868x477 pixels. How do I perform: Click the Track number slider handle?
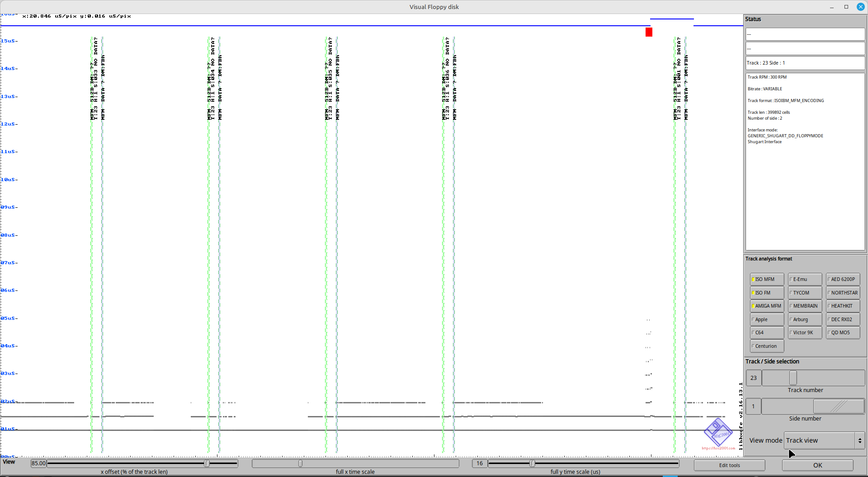793,378
